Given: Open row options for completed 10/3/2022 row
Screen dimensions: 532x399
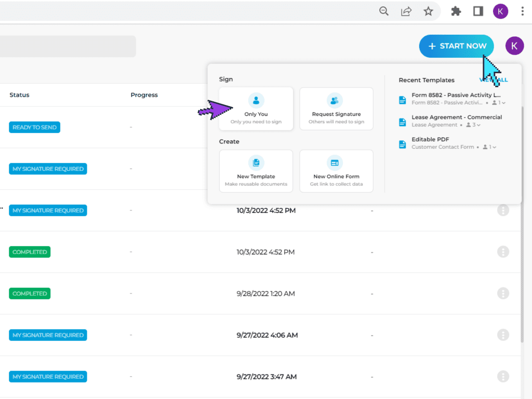Looking at the screenshot, I should click(503, 252).
